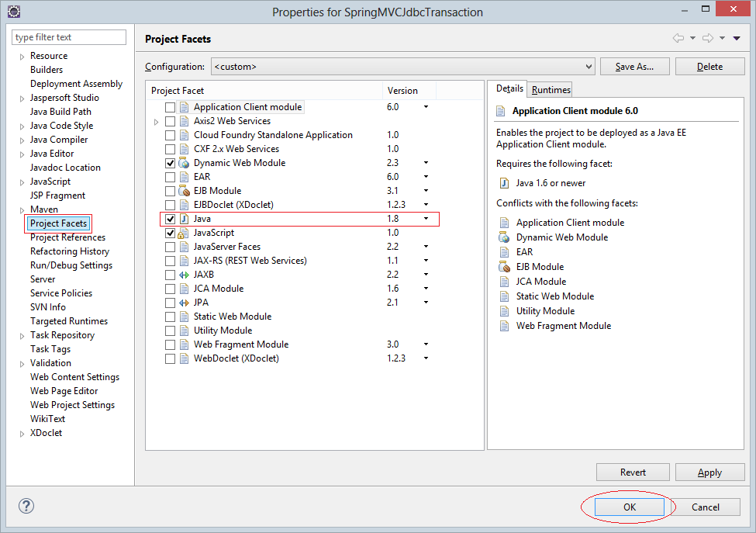The width and height of the screenshot is (756, 533).
Task: Expand the Axis2 Web Services facet
Action: 156,122
